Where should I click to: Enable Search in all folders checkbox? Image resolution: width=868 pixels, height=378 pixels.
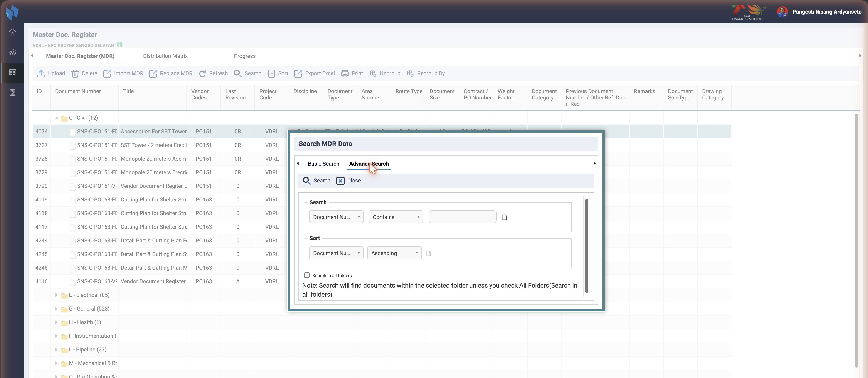coord(307,275)
